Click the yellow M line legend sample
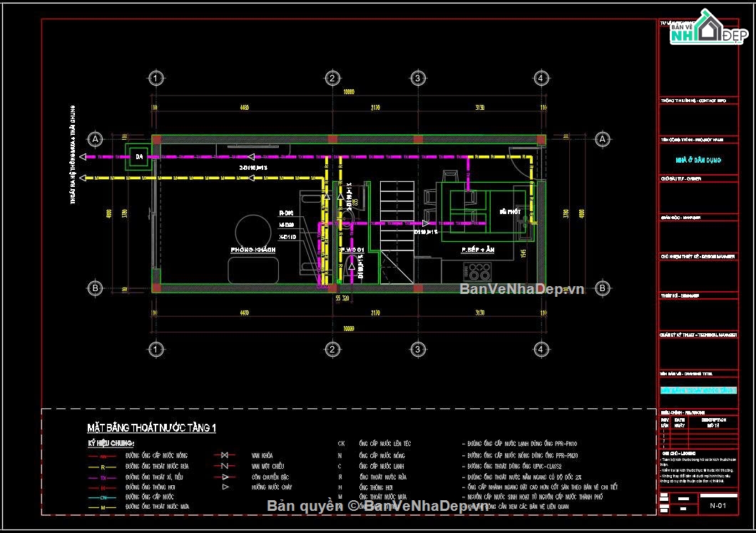The height and width of the screenshot is (533, 756). tap(103, 507)
